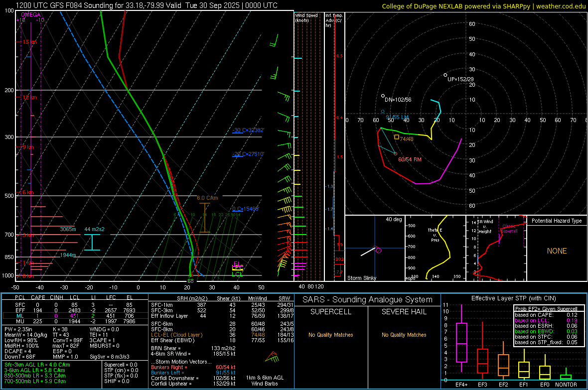The width and height of the screenshot is (588, 390).
Task: Click the white circle marker beside UP=152/29
Action: [445, 75]
